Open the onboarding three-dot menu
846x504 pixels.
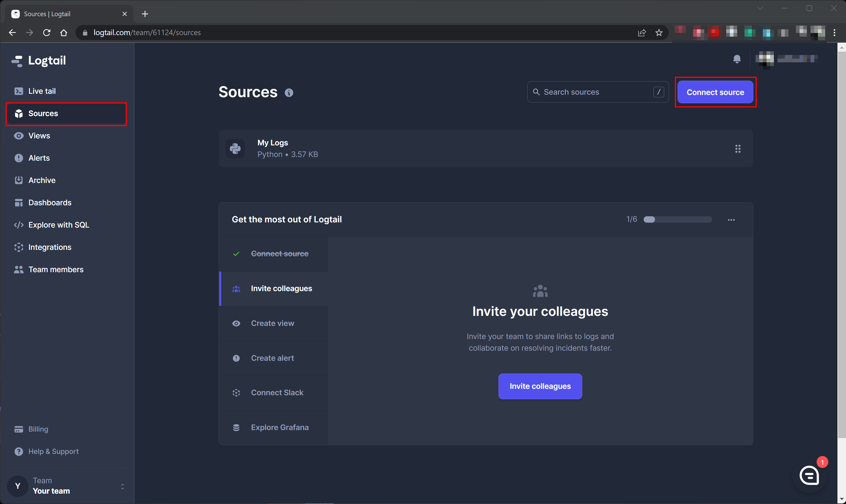click(x=731, y=220)
